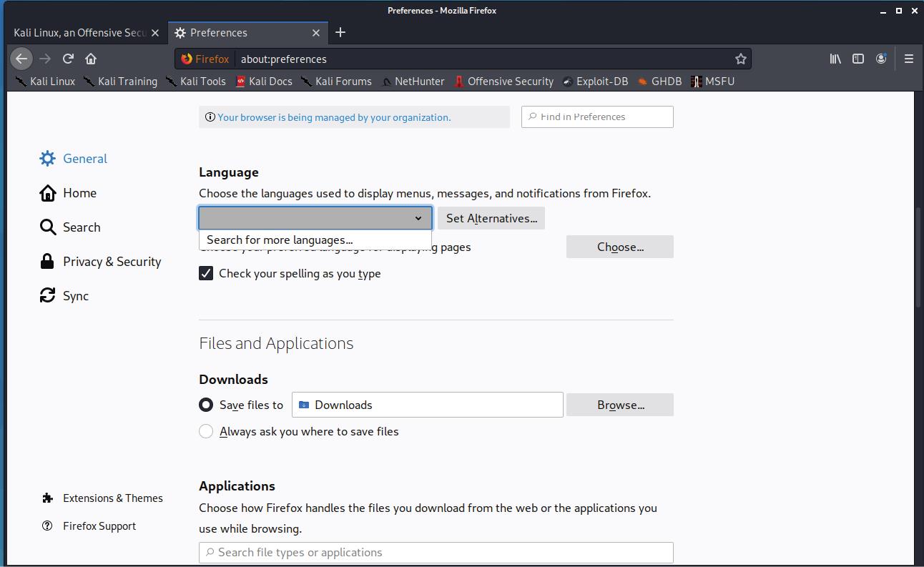924x567 pixels.
Task: Open the Firefox account icon
Action: click(881, 59)
